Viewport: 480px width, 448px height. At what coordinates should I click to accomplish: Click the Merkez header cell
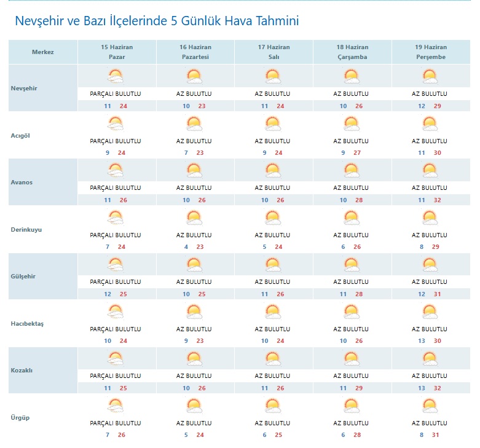43,52
